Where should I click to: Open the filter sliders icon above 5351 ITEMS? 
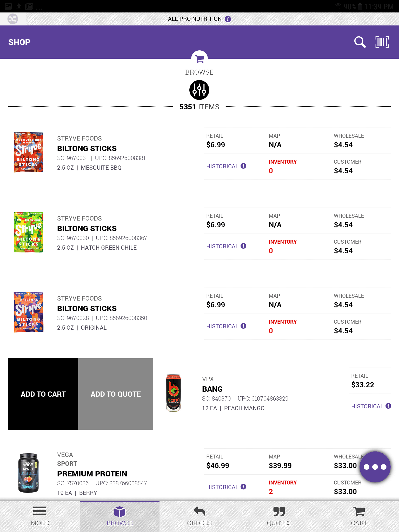point(199,90)
